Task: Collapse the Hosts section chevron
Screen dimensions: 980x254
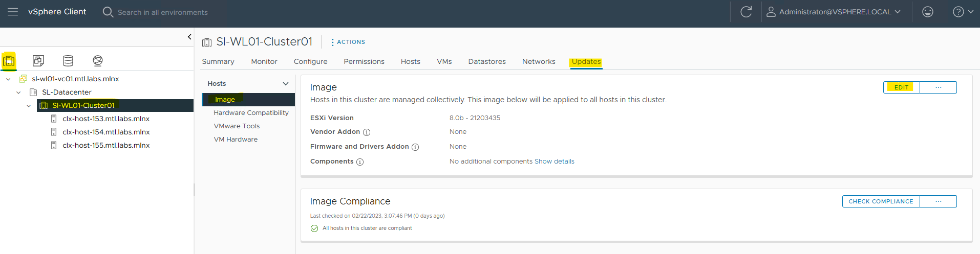Action: pyautogui.click(x=286, y=84)
